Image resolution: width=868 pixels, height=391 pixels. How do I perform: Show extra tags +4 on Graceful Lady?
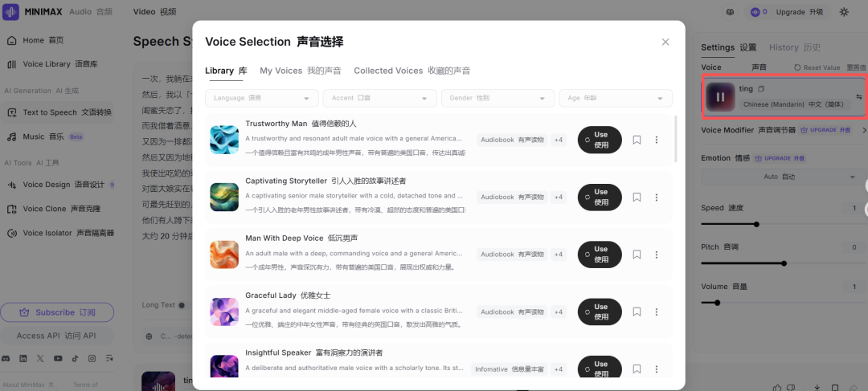[x=558, y=312]
